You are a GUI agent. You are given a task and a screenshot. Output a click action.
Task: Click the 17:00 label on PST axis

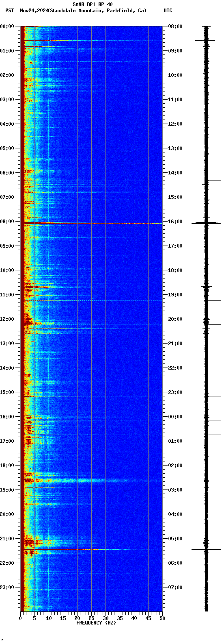coord(7,441)
